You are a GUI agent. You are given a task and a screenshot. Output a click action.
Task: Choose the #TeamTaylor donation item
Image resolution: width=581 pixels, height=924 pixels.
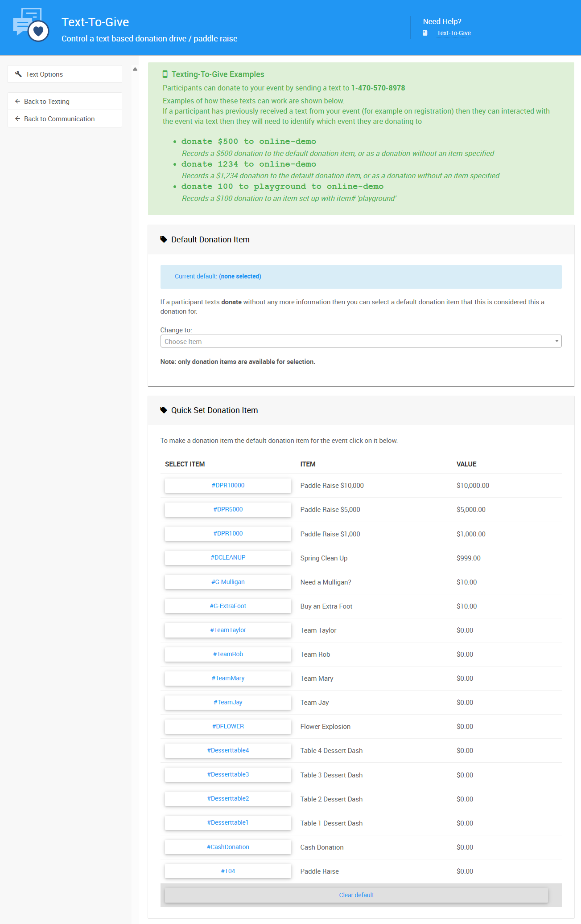pos(228,630)
